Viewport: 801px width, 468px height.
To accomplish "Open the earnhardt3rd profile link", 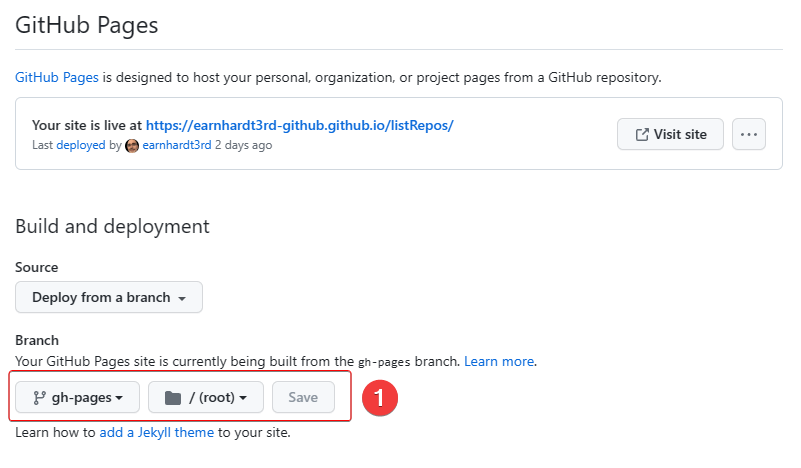I will click(177, 145).
